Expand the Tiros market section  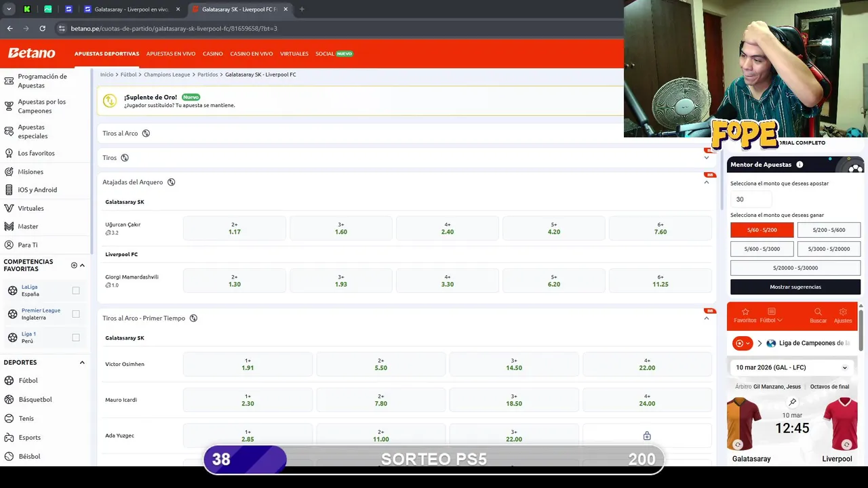tap(707, 158)
